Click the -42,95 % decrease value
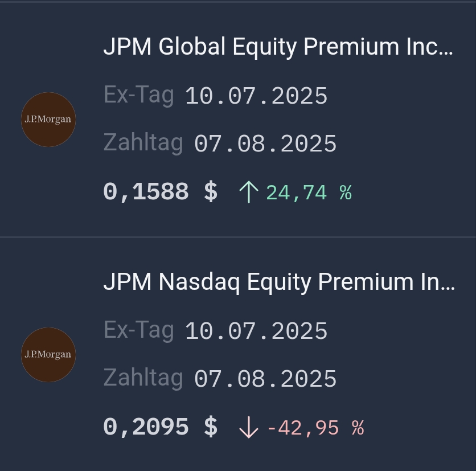Screen dimensions: 476x471 [x=315, y=428]
